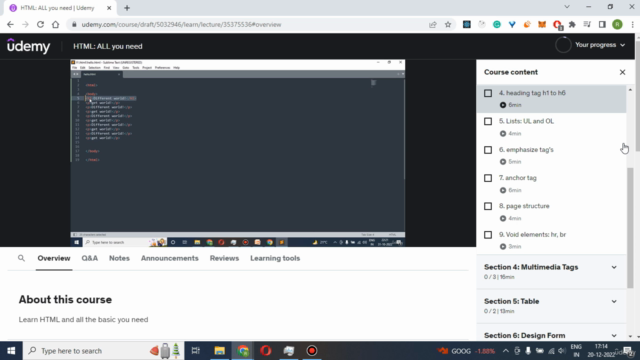640x360 pixels.
Task: Switch to Chrome on the taskbar
Action: [243, 351]
